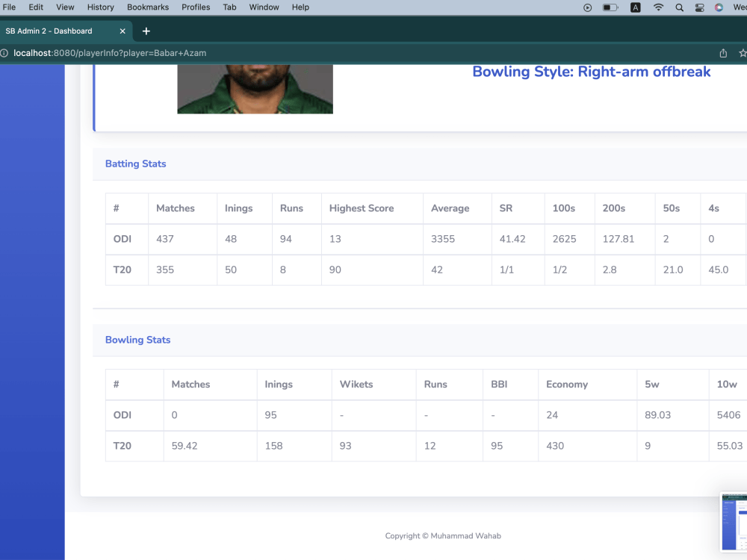Click the Wikets column header
Screen dimensions: 747x560
coord(356,385)
